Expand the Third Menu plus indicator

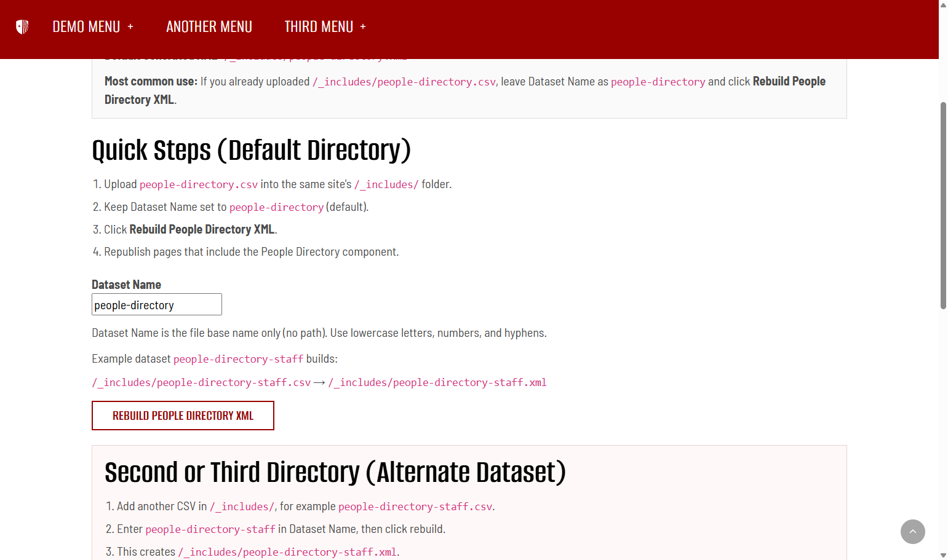pyautogui.click(x=363, y=27)
